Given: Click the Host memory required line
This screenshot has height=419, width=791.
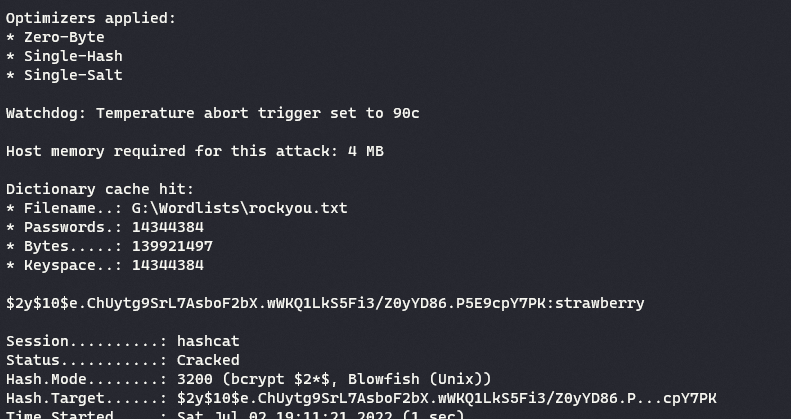Looking at the screenshot, I should [x=194, y=151].
